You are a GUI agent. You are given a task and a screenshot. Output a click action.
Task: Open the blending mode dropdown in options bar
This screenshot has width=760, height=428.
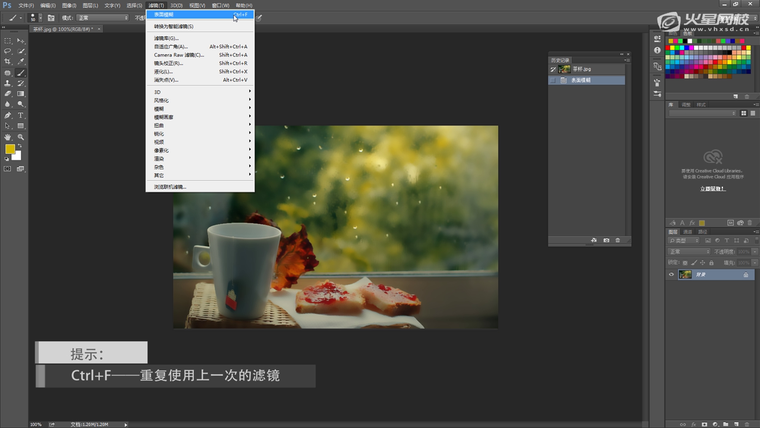pyautogui.click(x=102, y=17)
